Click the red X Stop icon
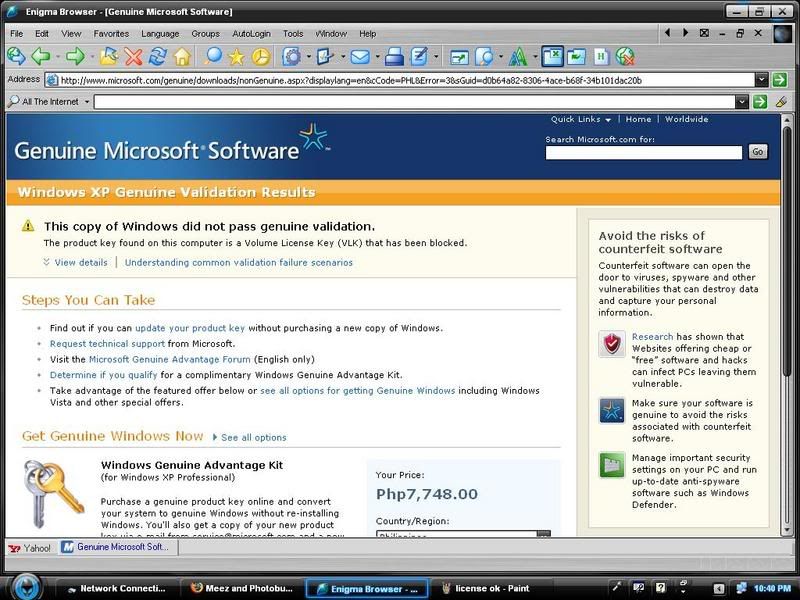Screen dimensions: 800x600 (133, 57)
